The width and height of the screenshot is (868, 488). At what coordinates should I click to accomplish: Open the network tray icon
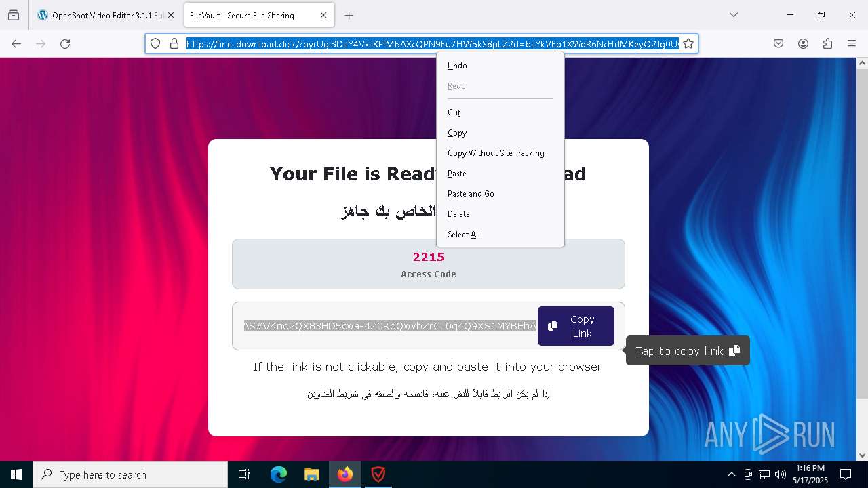[x=764, y=474]
